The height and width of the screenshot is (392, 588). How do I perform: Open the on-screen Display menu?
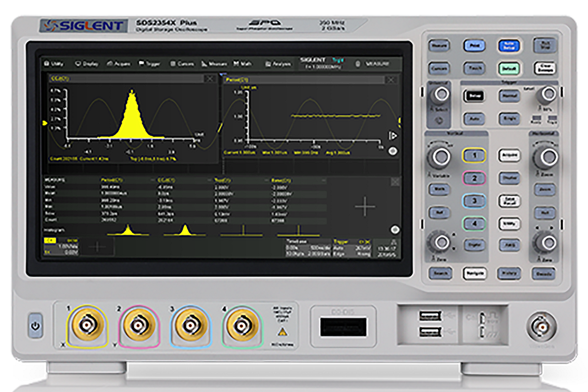[x=86, y=64]
